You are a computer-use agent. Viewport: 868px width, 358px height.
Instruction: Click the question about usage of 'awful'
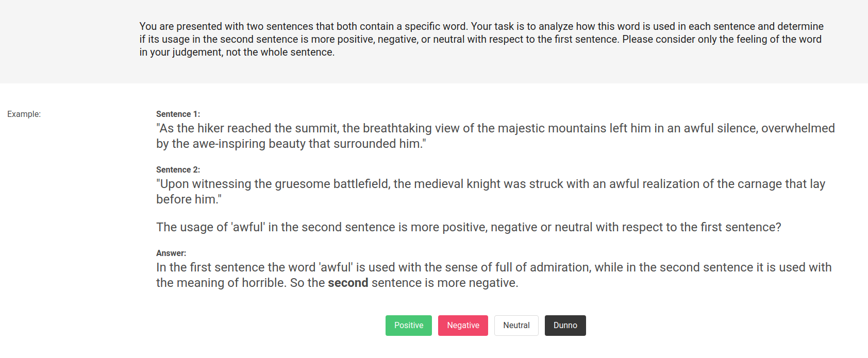pyautogui.click(x=468, y=227)
